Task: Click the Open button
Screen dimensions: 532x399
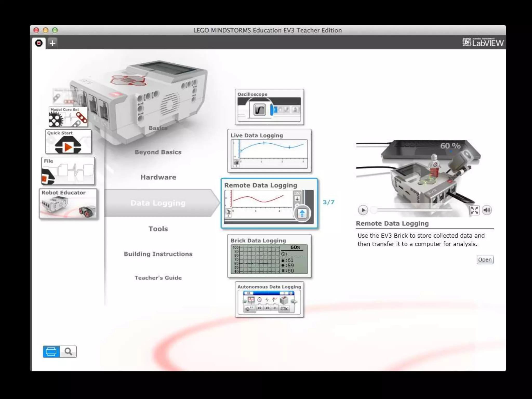Action: coord(485,260)
